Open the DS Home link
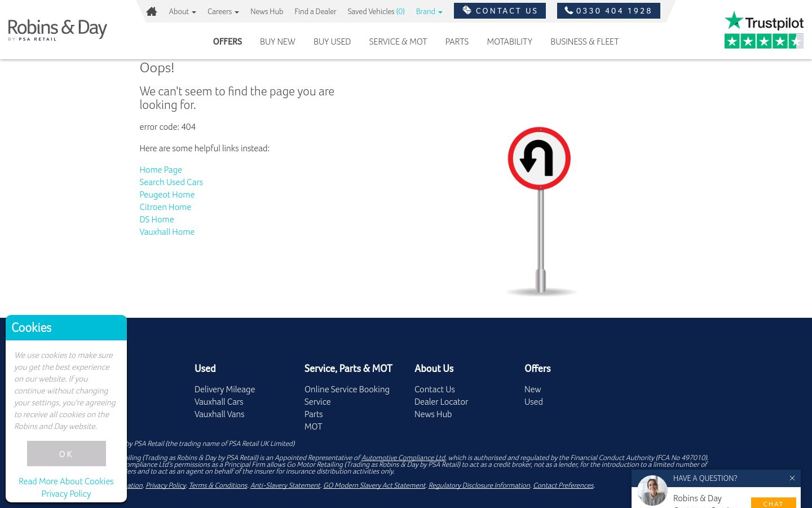The width and height of the screenshot is (812, 508). 157,220
